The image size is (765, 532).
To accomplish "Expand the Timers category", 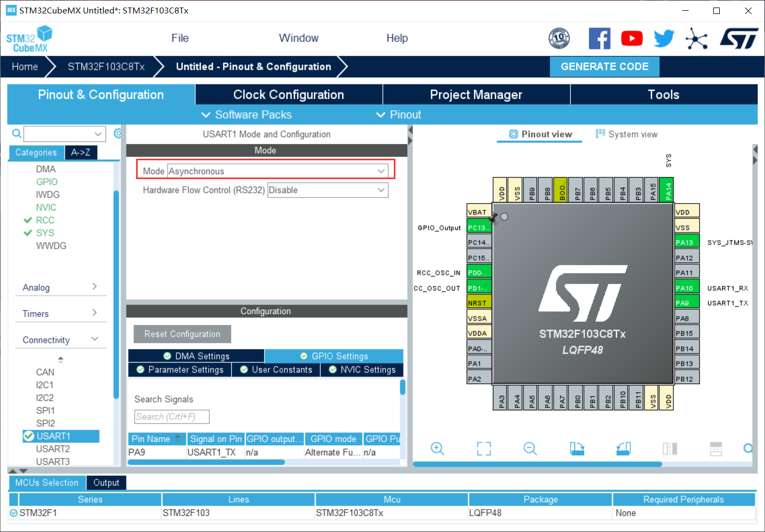I will 60,313.
